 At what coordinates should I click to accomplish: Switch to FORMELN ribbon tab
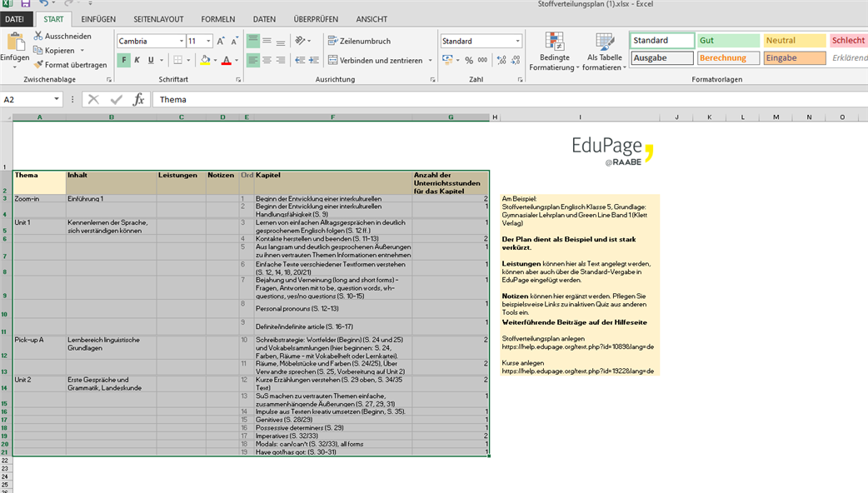tap(218, 19)
